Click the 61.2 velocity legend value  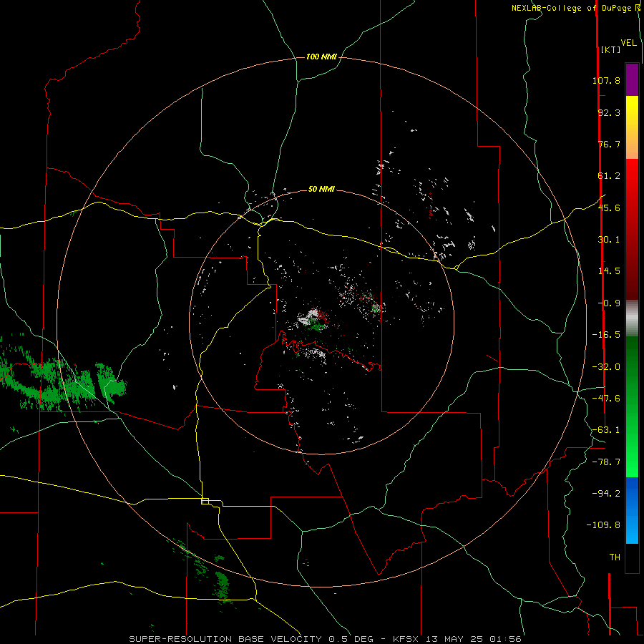609,176
